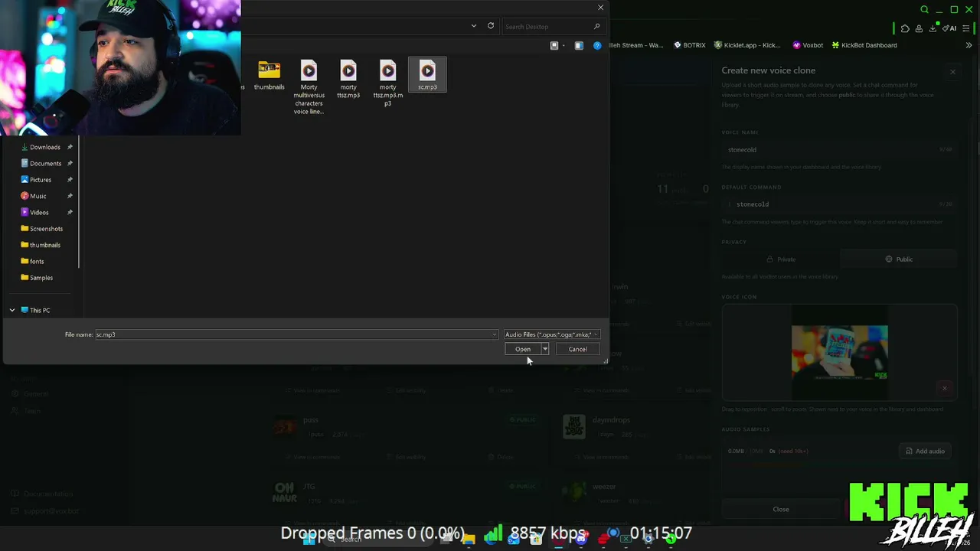Screen dimensions: 980x551
Task: Open thumbnails folder in the navigation pane
Action: 44,245
